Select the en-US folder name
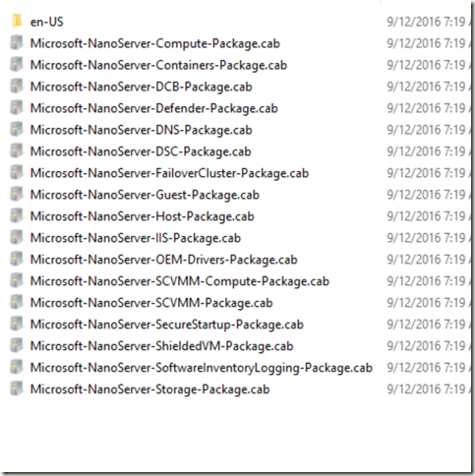 click(47, 22)
